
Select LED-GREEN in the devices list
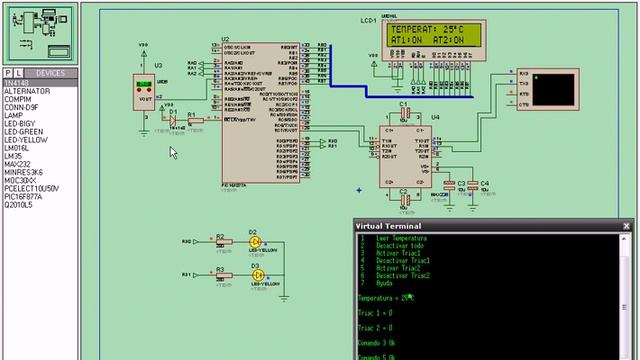click(23, 132)
